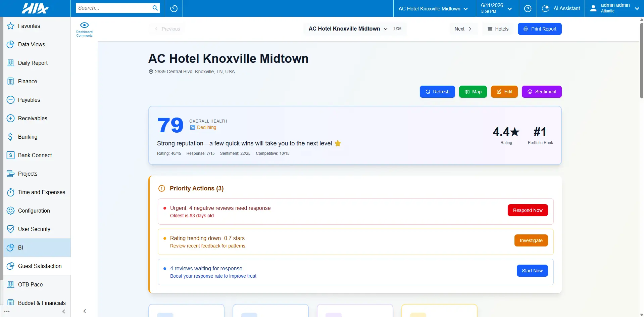Click the Previous hotel button

(x=167, y=29)
